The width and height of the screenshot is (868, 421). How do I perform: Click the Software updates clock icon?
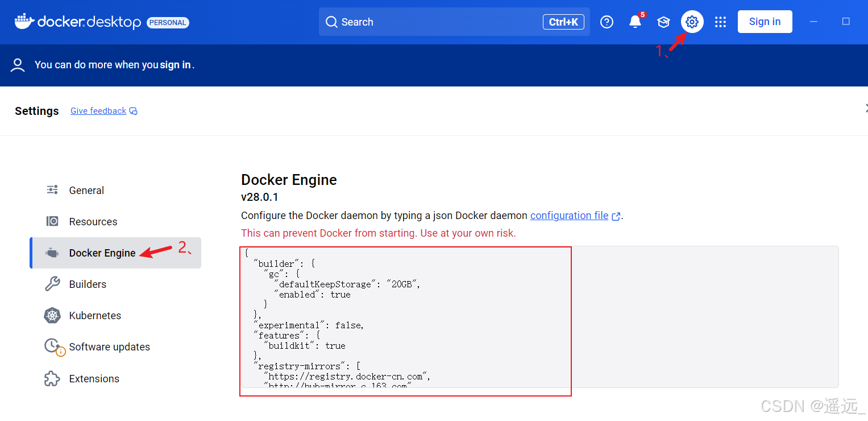point(53,347)
